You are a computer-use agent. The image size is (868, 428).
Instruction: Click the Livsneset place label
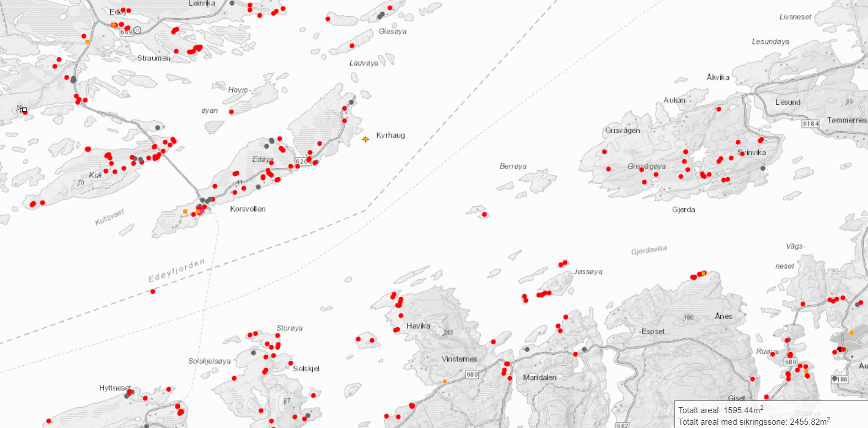point(795,17)
